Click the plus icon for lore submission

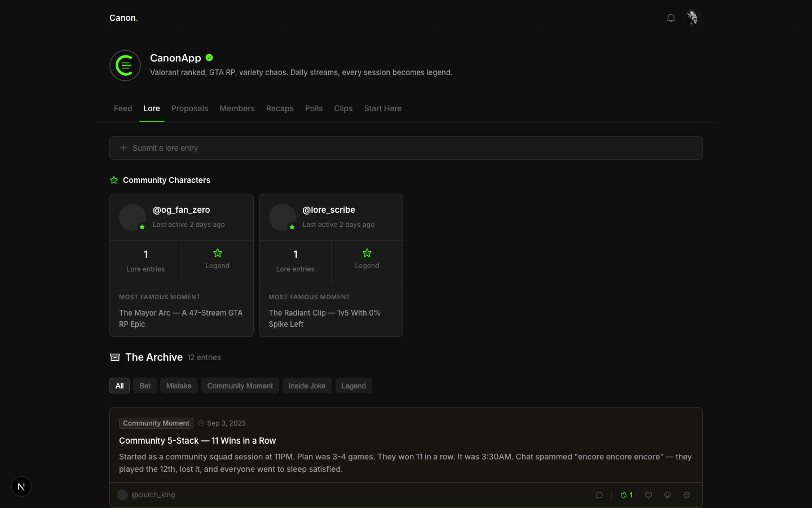tap(123, 148)
